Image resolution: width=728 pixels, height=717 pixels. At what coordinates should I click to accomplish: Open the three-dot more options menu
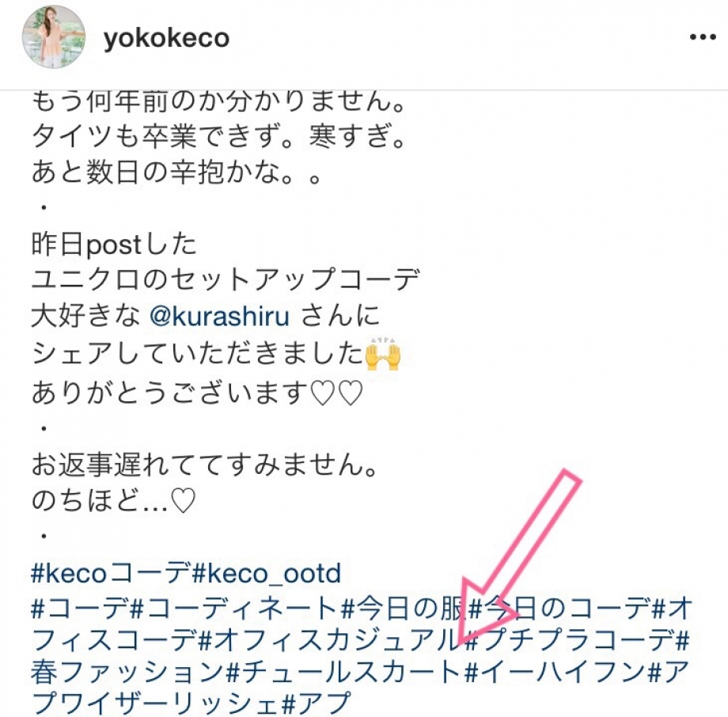pos(703,37)
